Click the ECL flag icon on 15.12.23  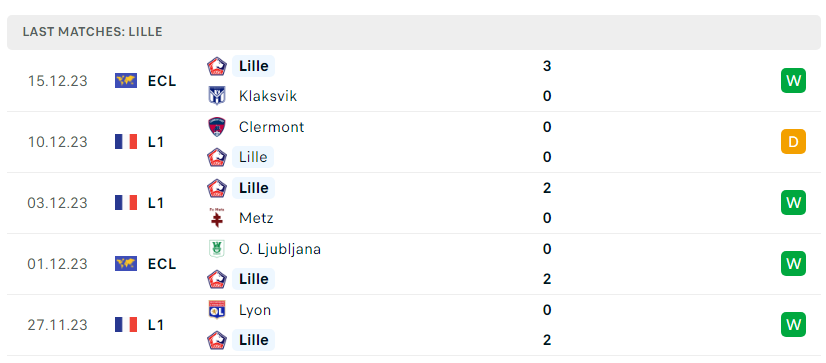point(126,81)
